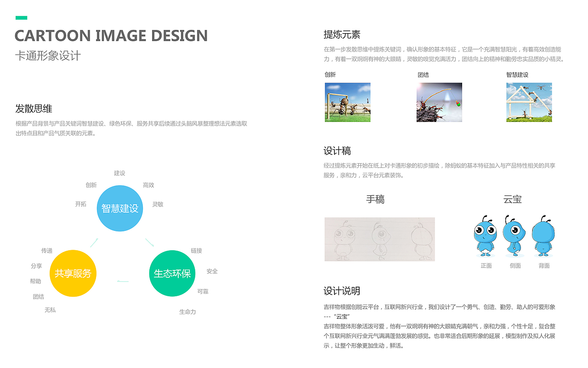Open the ant football photo under 创新
Screen dimensions: 588x368
click(348, 102)
